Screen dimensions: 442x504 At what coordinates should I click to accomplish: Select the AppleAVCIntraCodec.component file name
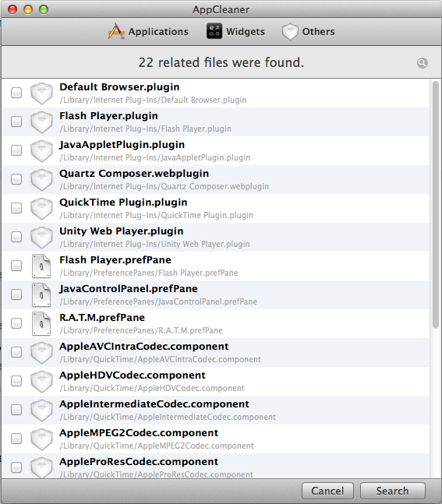pyautogui.click(x=143, y=346)
